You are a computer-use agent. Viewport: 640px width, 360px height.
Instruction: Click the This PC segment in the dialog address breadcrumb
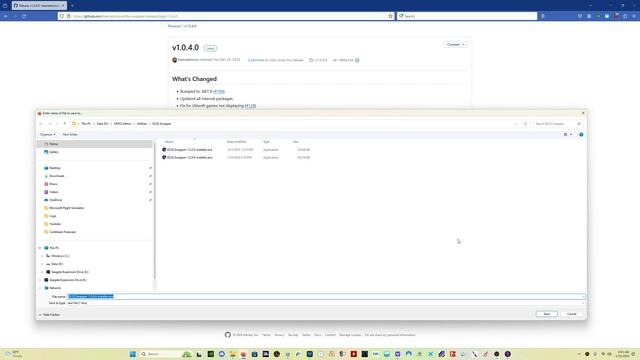[86, 124]
